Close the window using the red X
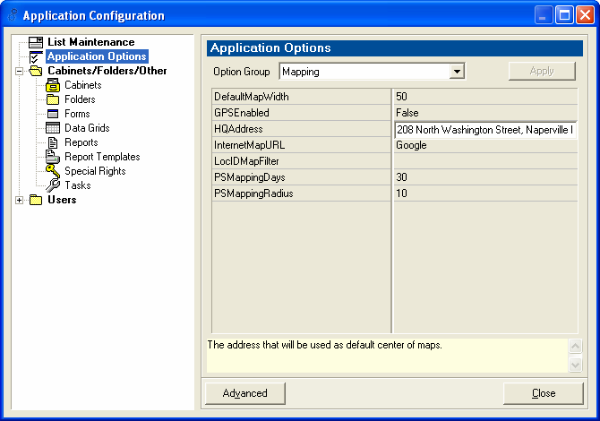 pyautogui.click(x=585, y=15)
